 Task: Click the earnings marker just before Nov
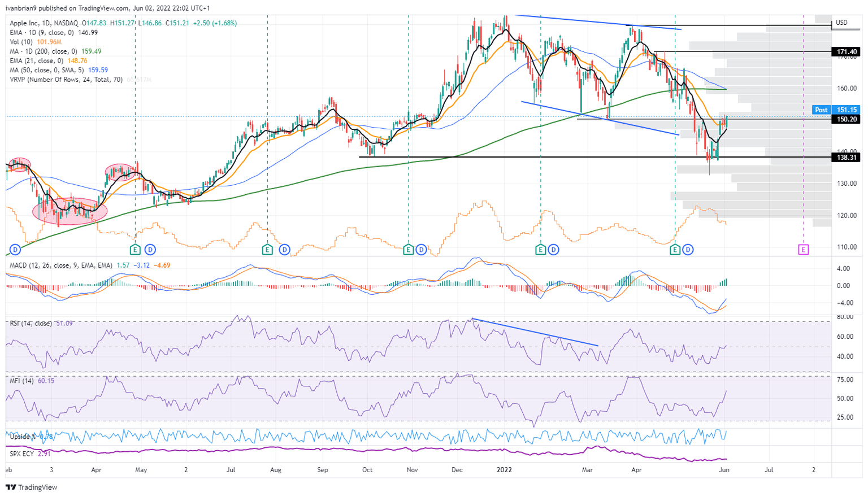pos(409,250)
